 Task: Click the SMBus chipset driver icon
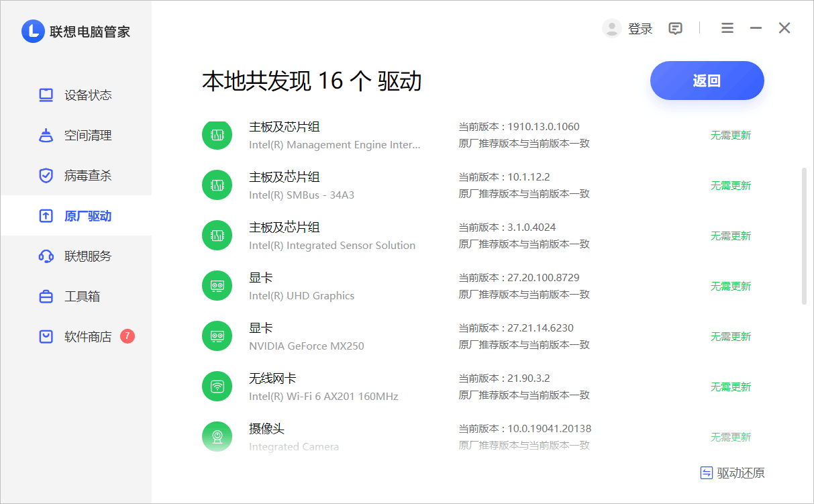pos(217,185)
